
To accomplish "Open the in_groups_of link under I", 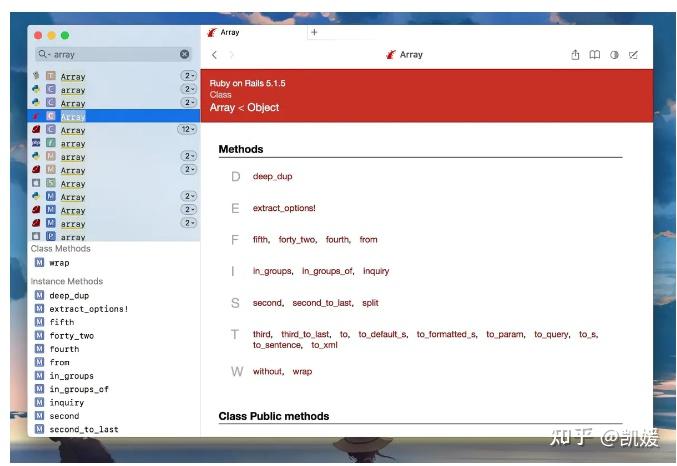I will point(327,271).
